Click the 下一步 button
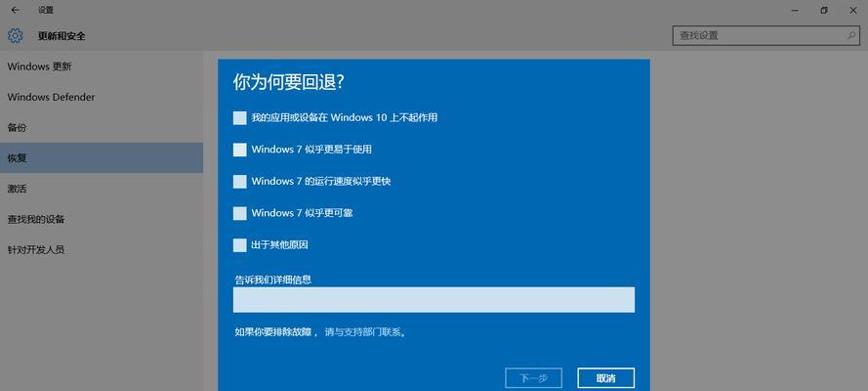This screenshot has width=868, height=391. tap(534, 378)
